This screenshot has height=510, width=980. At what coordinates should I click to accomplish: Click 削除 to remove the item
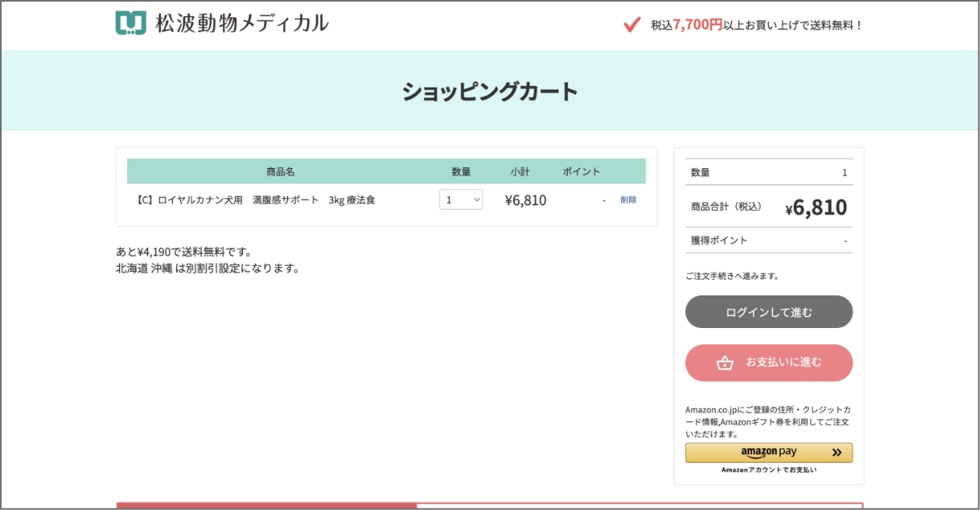click(x=628, y=200)
